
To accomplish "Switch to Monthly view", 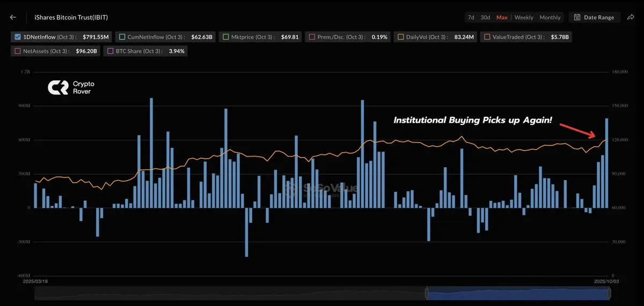I will coord(550,17).
